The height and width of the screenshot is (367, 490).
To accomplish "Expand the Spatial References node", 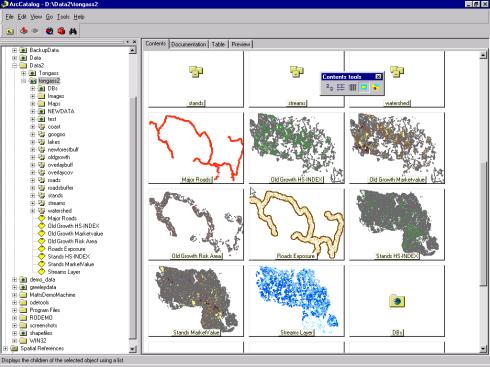I will pyautogui.click(x=5, y=349).
